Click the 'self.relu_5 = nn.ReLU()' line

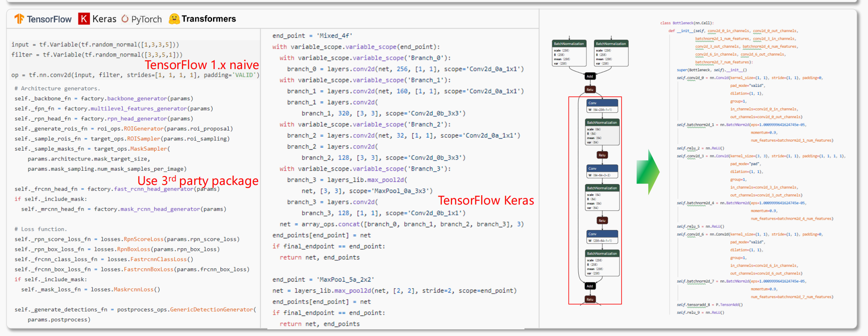tap(700, 226)
